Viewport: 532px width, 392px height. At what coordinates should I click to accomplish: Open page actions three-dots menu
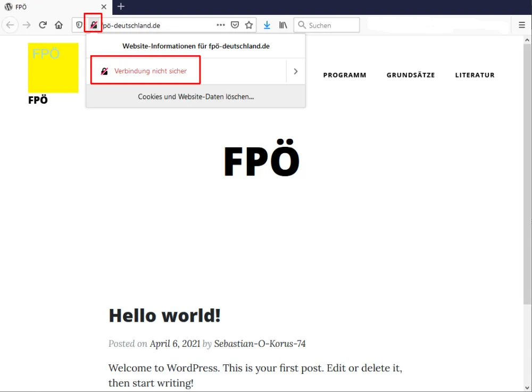click(221, 25)
